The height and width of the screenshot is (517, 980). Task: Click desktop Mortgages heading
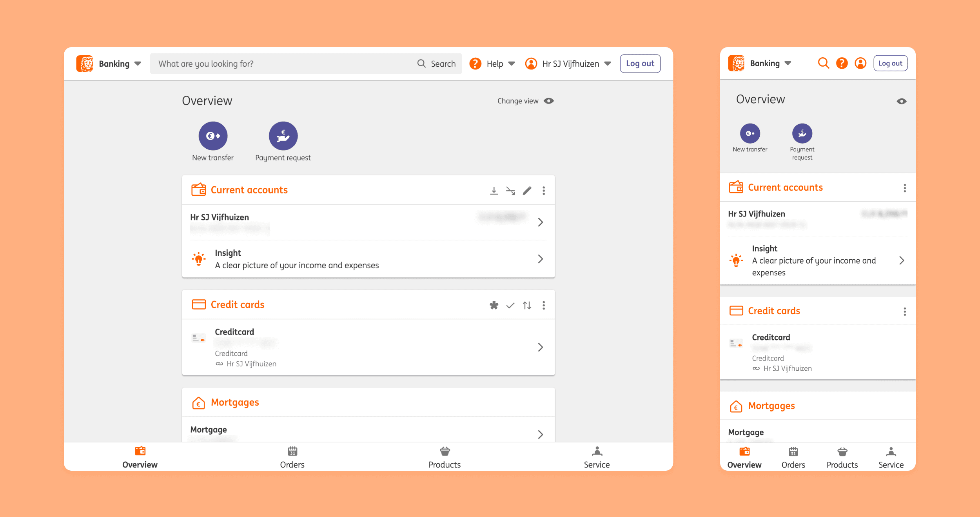[x=235, y=403]
